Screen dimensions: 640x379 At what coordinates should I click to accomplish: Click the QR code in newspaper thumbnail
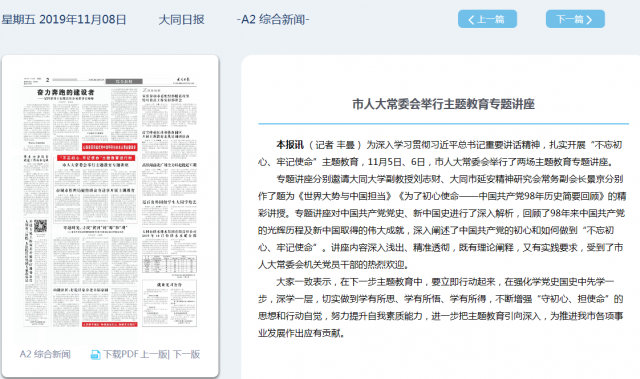click(x=40, y=226)
